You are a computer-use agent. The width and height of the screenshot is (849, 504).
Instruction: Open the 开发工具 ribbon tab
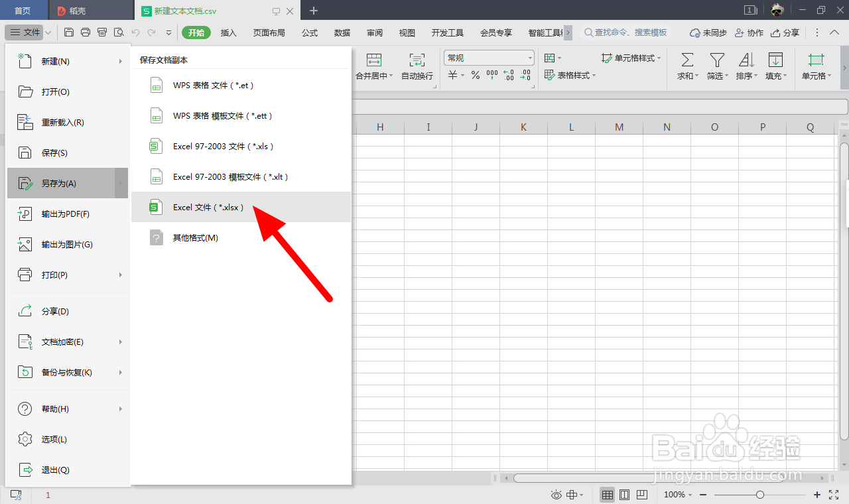pos(448,32)
